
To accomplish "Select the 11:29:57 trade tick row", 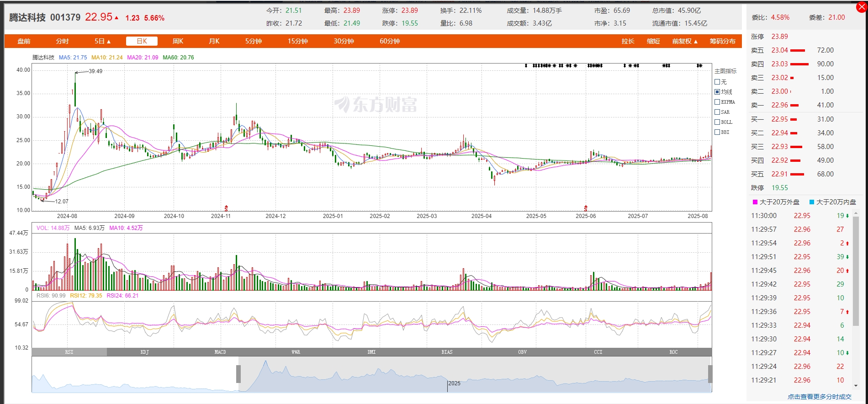I will point(800,229).
